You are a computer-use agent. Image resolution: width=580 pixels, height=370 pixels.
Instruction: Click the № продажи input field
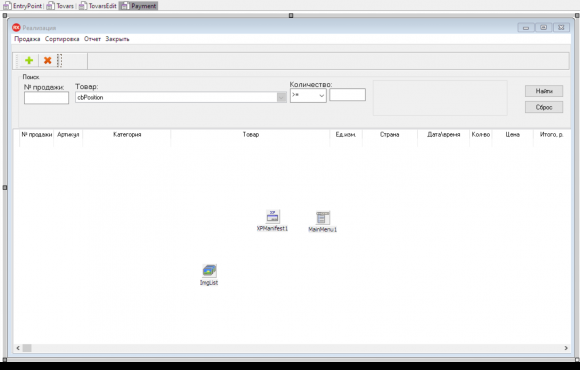click(x=46, y=98)
